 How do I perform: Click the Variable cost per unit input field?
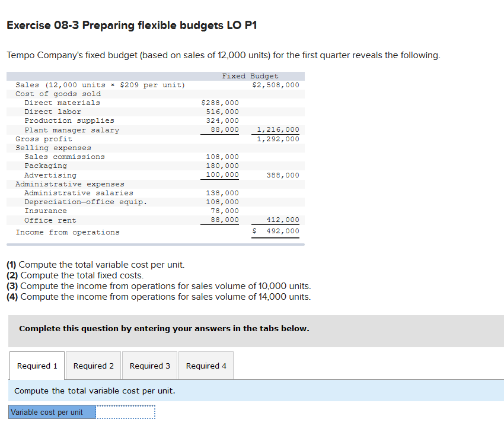coord(125,411)
